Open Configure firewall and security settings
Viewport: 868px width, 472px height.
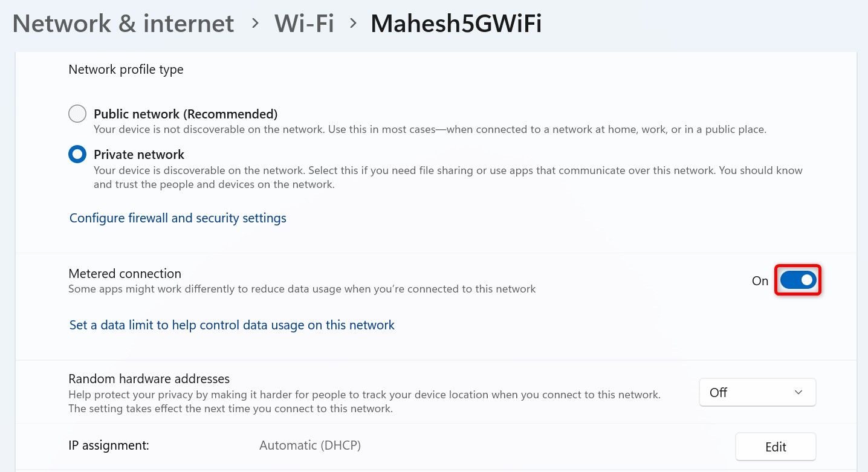178,218
